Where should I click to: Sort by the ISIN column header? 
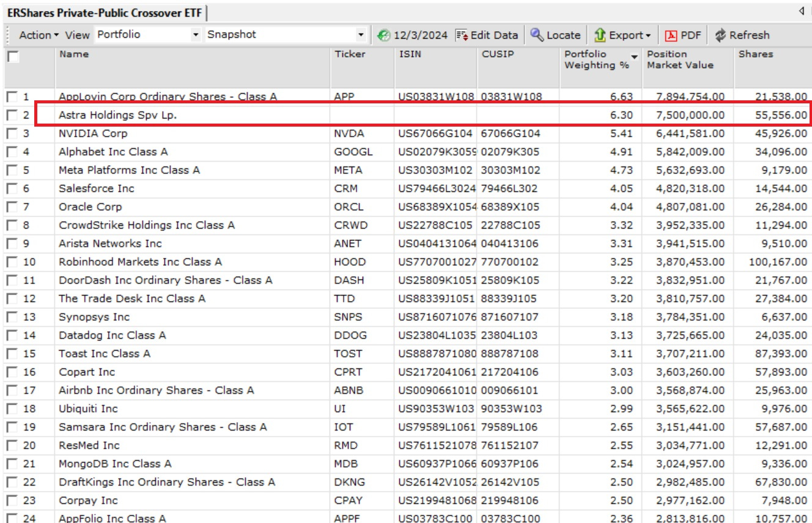pos(436,67)
